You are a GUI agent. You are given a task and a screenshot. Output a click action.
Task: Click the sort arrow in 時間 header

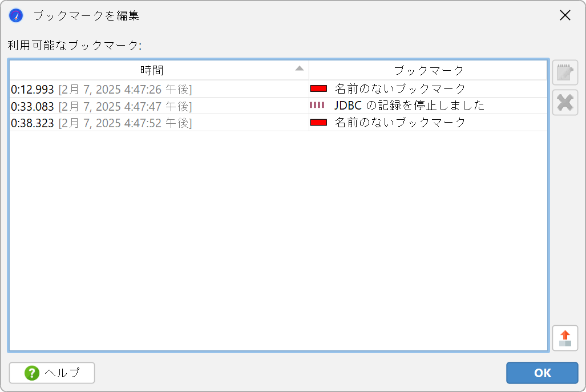point(300,68)
